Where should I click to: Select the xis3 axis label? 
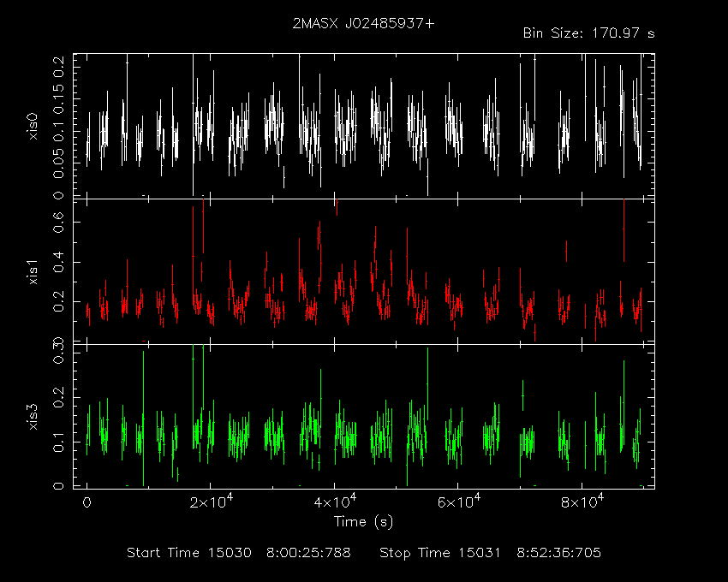coord(33,417)
